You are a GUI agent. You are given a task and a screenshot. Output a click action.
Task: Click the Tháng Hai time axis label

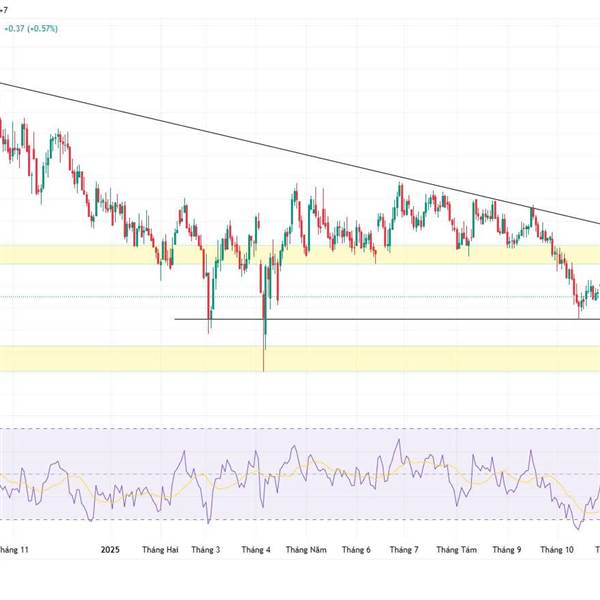point(160,550)
